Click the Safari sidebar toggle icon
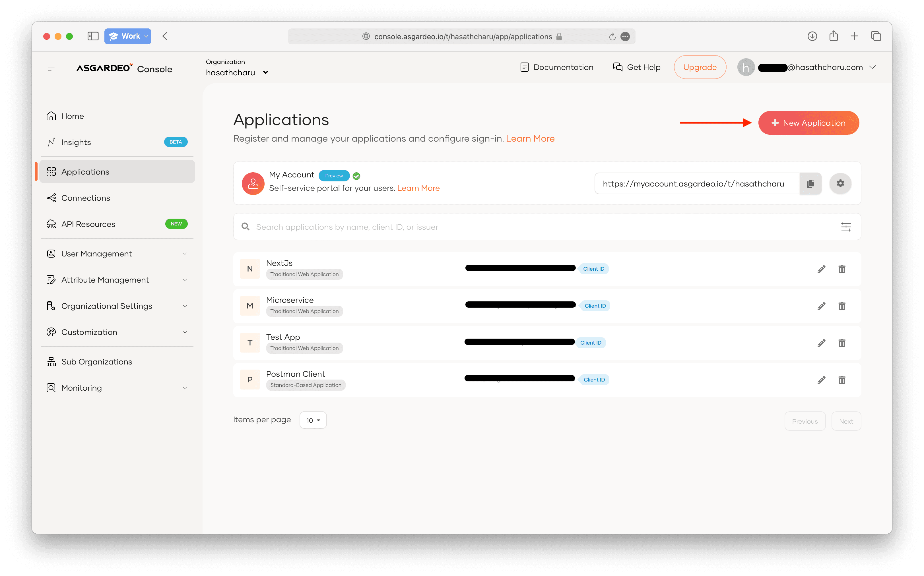 coord(93,36)
